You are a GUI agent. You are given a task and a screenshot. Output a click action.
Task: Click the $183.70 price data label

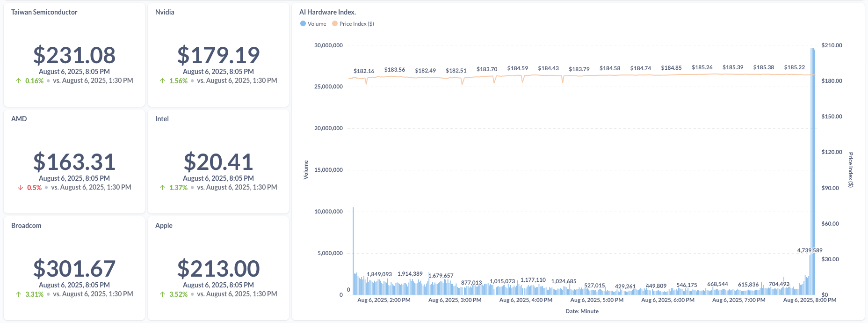coord(487,69)
